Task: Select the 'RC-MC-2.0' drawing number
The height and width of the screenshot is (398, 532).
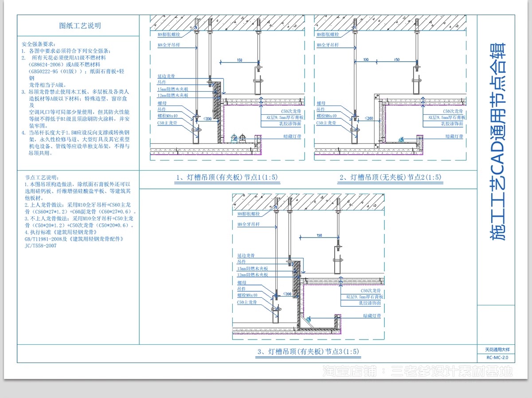Action: 497,357
